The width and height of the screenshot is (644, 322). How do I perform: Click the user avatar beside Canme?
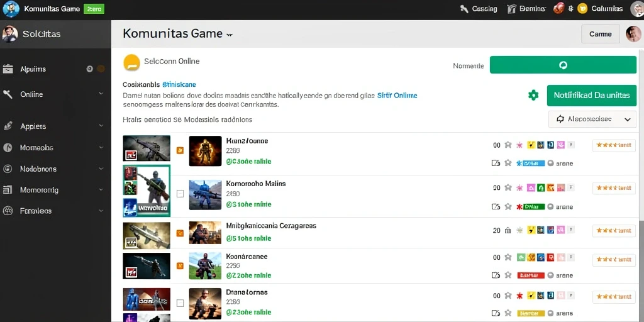(x=633, y=34)
